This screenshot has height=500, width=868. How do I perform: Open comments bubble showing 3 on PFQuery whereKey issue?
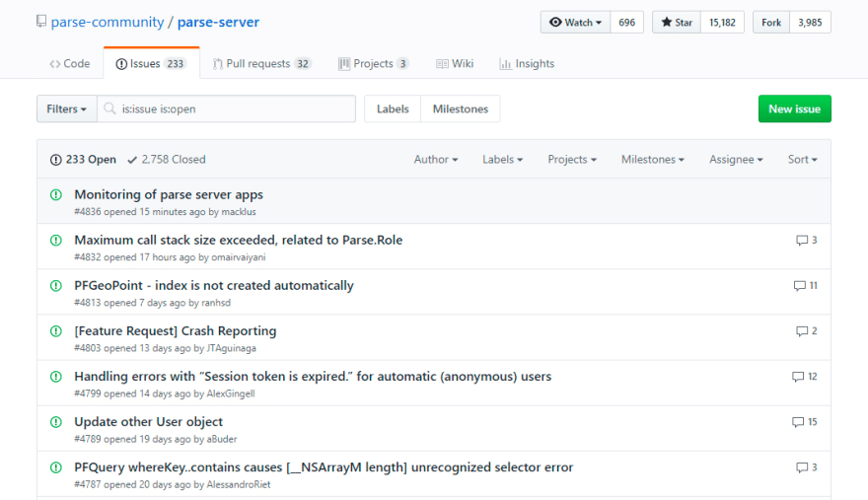[807, 467]
